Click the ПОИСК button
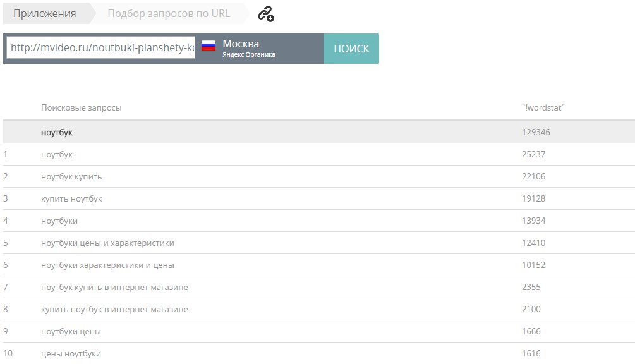 [x=351, y=49]
